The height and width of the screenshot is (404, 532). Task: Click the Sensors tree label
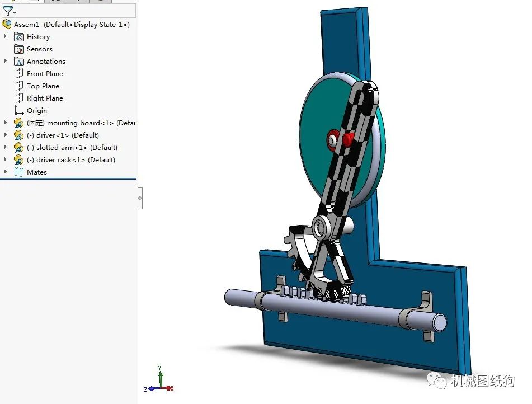click(40, 49)
